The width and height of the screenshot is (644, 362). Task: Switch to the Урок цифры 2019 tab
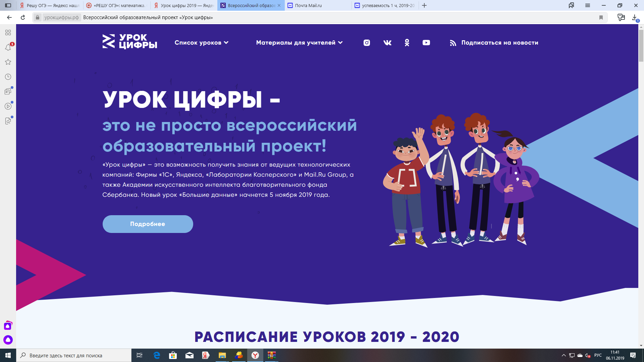pyautogui.click(x=184, y=5)
